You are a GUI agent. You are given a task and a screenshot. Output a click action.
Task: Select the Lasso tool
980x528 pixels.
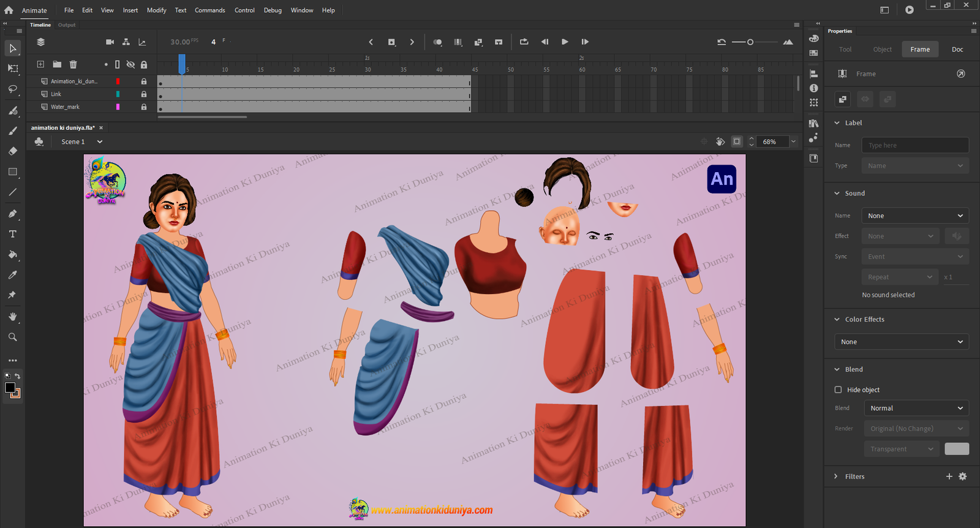[x=13, y=89]
